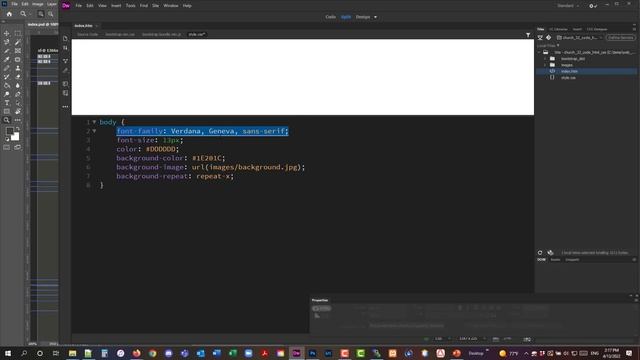Click Dreamweaver Customize Toolbar ellipsis
The image size is (640, 360).
(65, 107)
